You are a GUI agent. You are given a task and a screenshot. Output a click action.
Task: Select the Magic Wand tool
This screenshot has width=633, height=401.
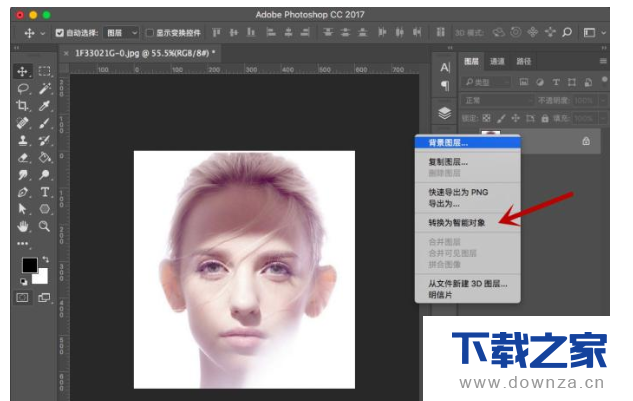44,88
